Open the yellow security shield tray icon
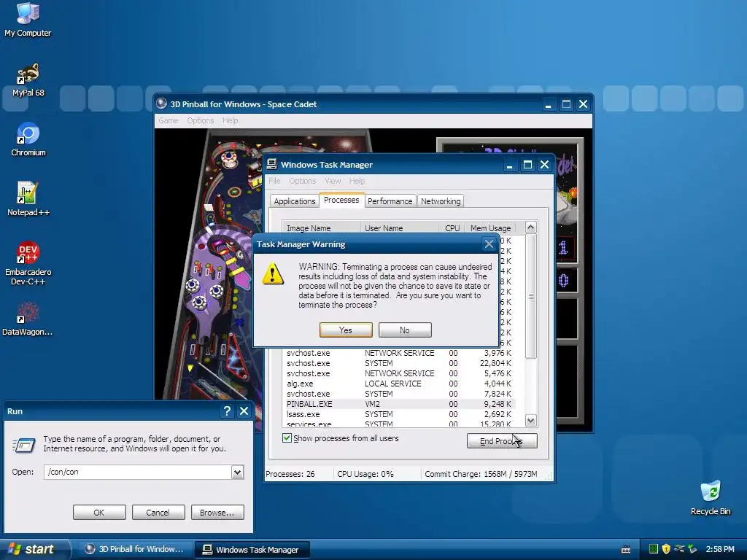Image resolution: width=747 pixels, height=560 pixels. click(x=666, y=549)
